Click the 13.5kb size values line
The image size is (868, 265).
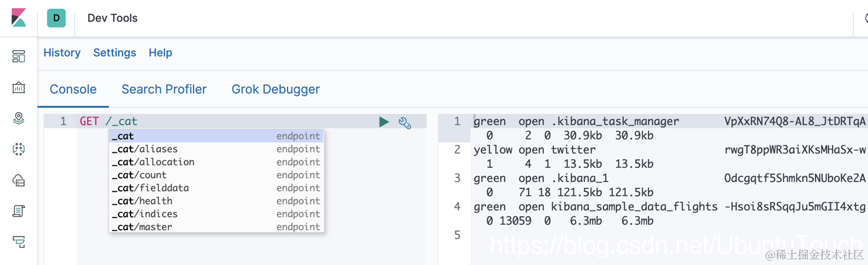click(569, 163)
